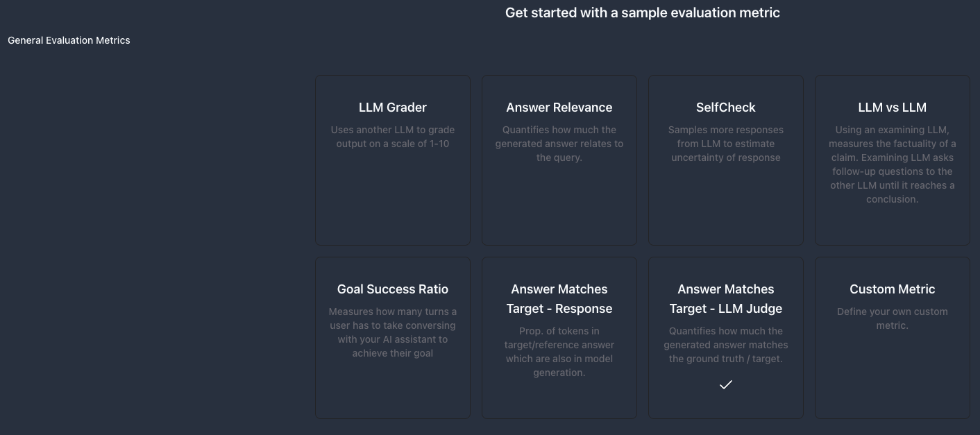Click 'Define your own custom metric' text

(x=893, y=318)
